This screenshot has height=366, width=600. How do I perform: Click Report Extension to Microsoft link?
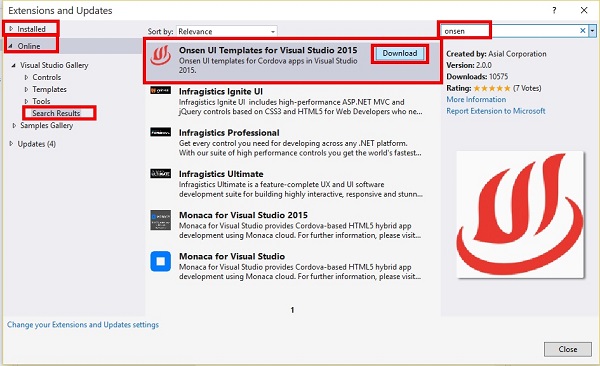point(496,111)
